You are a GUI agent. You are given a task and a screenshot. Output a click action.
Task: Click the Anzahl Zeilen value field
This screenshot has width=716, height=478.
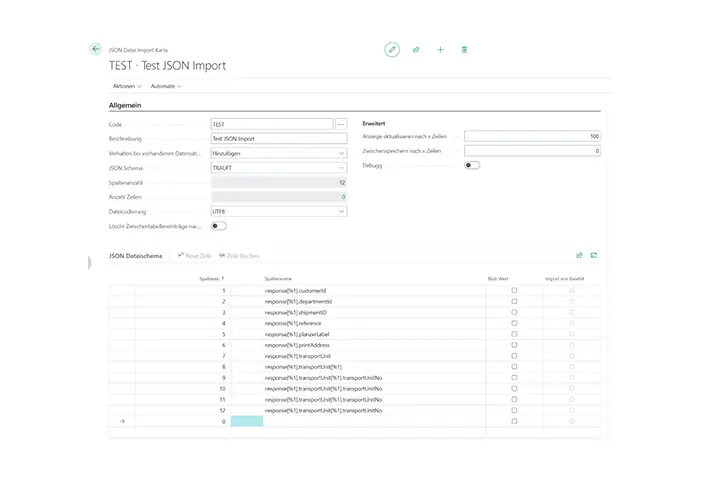279,197
